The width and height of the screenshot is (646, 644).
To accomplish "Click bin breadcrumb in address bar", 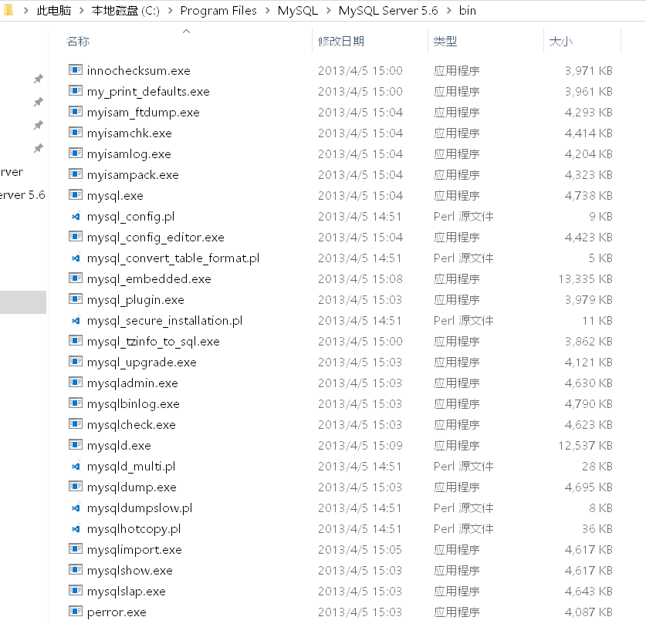I will tap(468, 11).
